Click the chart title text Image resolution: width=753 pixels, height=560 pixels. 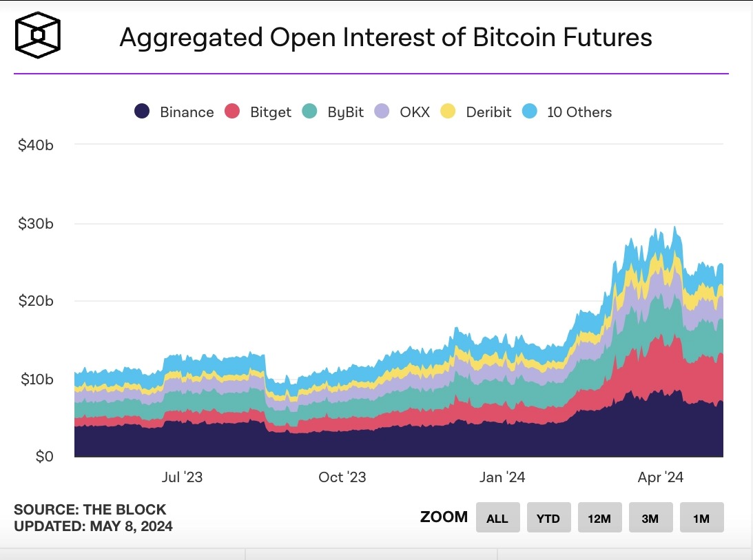(386, 37)
